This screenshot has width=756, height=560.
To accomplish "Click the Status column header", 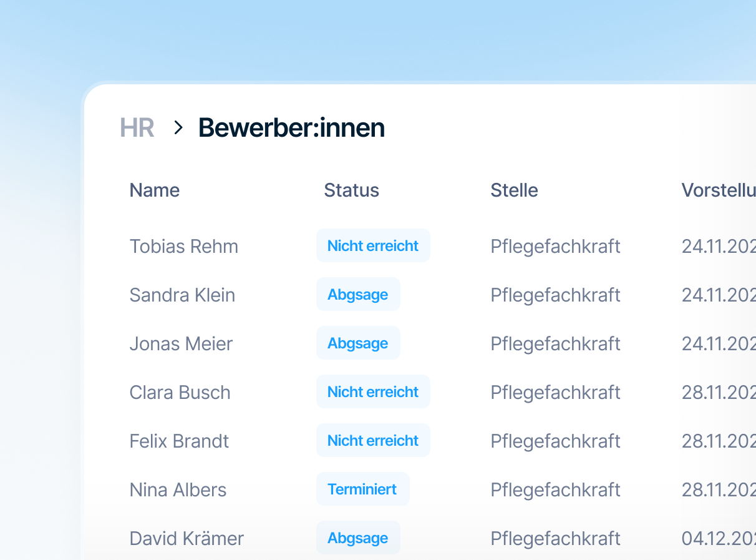I will pos(351,190).
